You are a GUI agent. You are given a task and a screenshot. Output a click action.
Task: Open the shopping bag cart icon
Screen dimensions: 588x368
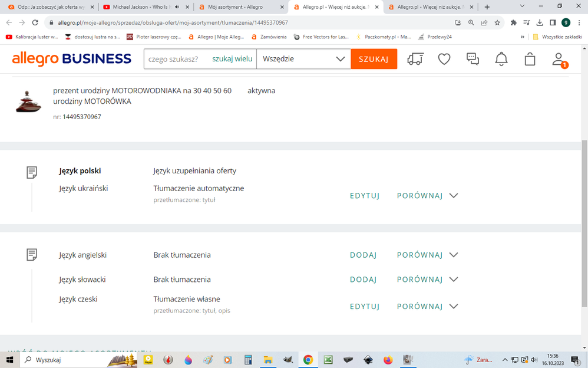[530, 59]
